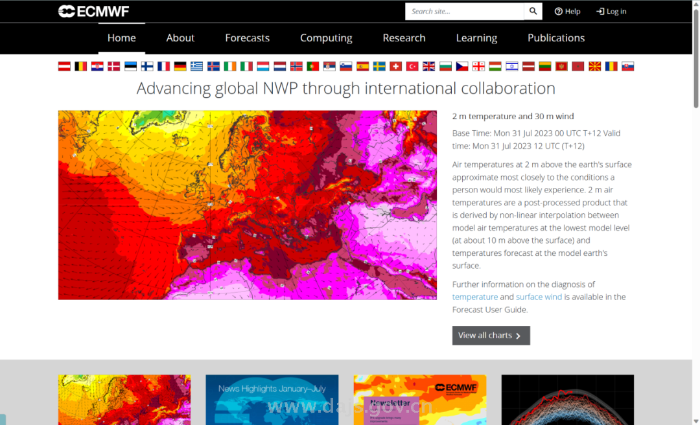
Task: Click the Montenegro flag icon
Action: 561,67
